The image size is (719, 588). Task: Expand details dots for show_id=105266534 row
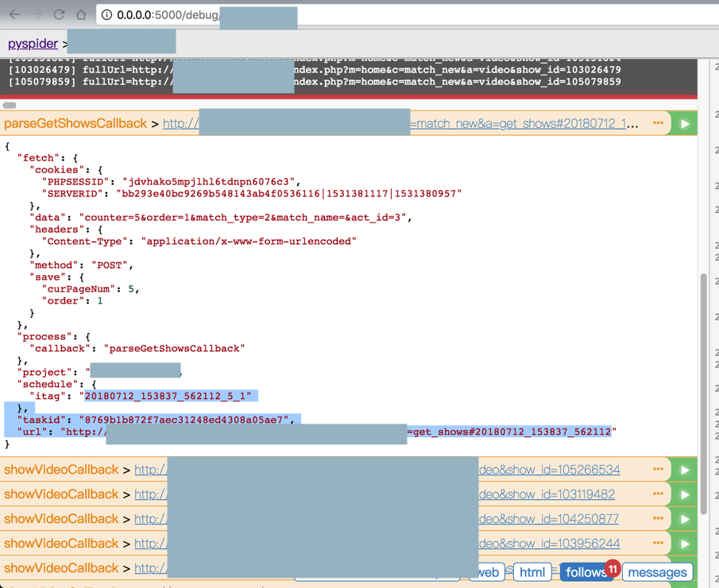coord(658,469)
